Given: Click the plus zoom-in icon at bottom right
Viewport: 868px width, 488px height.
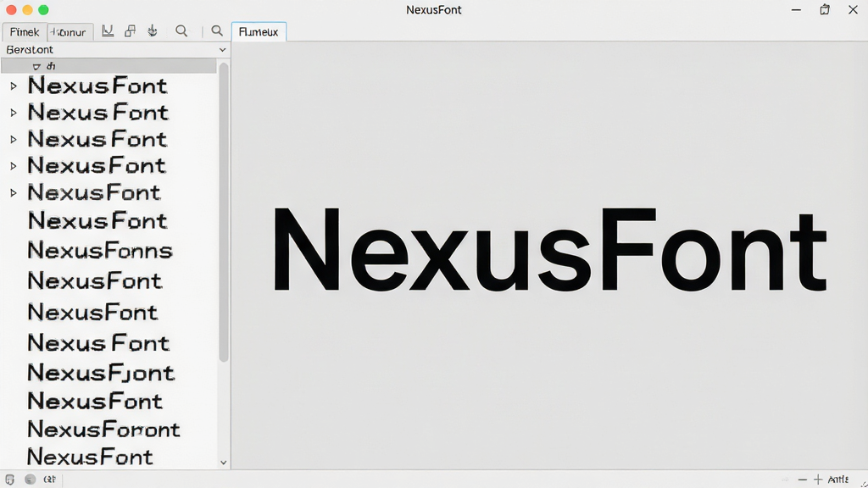Looking at the screenshot, I should click(818, 480).
